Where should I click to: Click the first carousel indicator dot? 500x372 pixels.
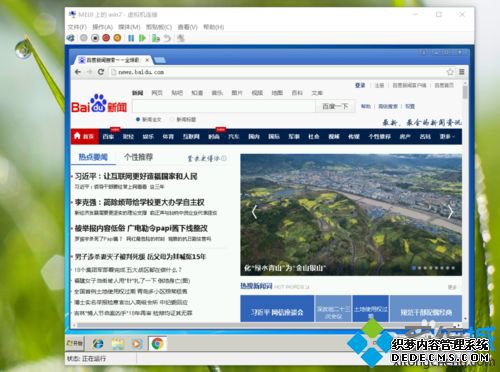[x=414, y=268]
